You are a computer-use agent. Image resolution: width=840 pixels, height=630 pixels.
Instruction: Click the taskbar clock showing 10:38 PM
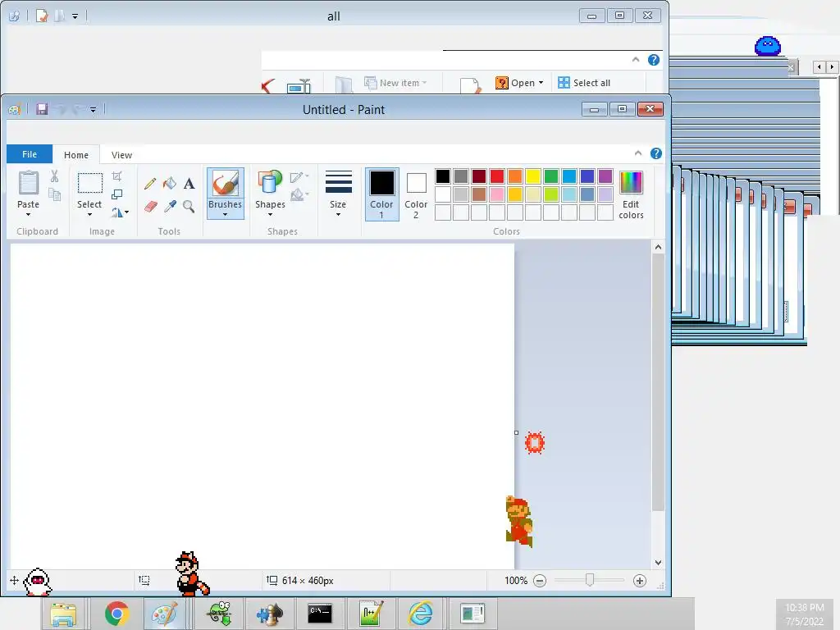804,614
